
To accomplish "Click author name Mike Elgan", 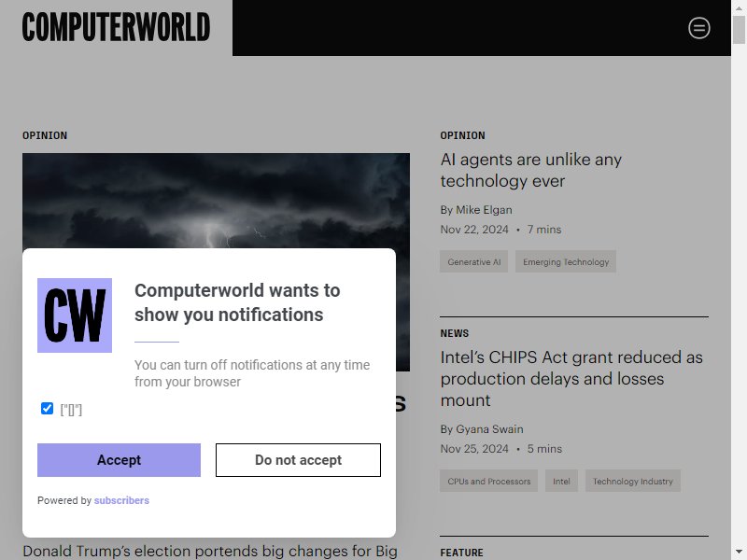I will coord(484,210).
